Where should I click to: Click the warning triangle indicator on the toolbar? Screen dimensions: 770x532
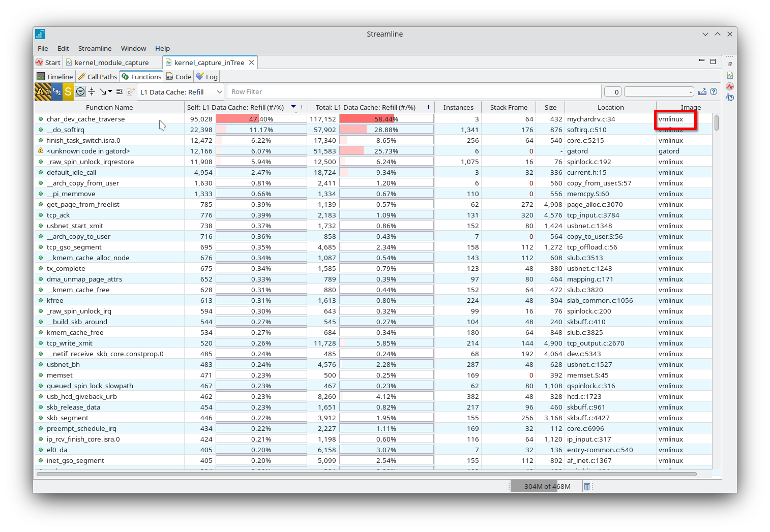[x=41, y=91]
